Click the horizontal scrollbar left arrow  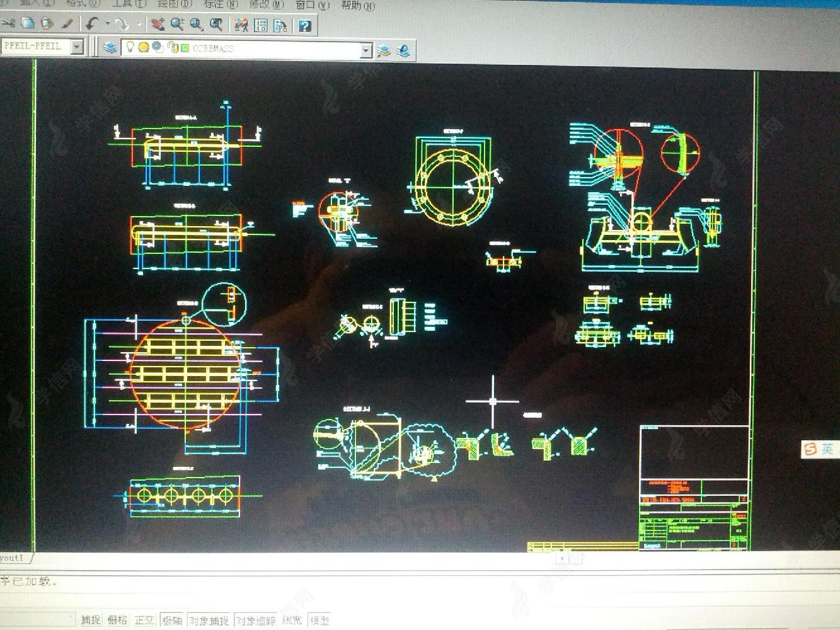(x=562, y=558)
